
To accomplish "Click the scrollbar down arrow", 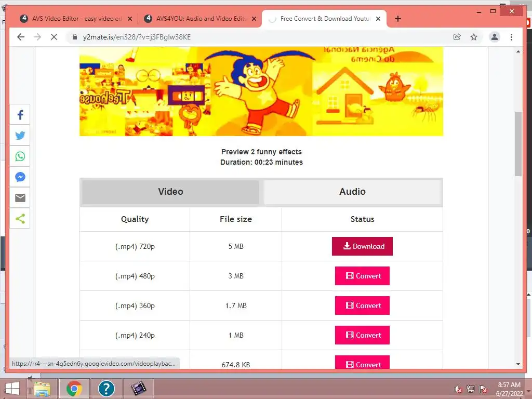I will [518, 364].
